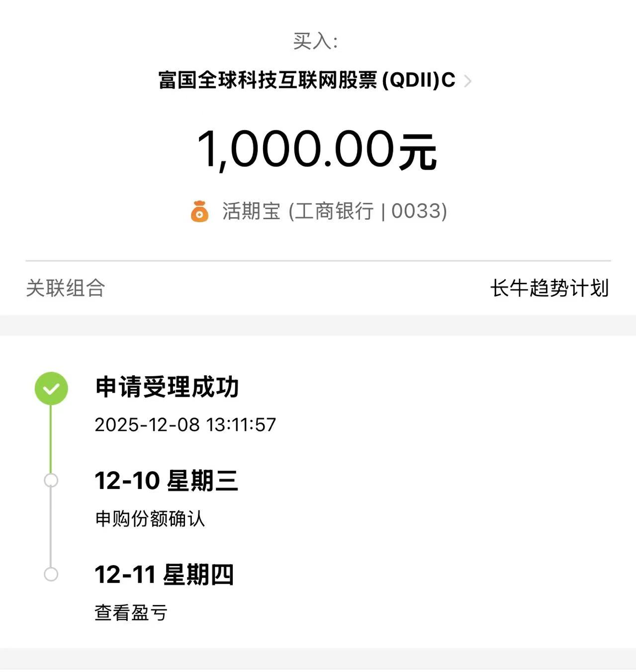Image resolution: width=636 pixels, height=672 pixels.
Task: Tap the 申购份额确认 step description
Action: 150,519
